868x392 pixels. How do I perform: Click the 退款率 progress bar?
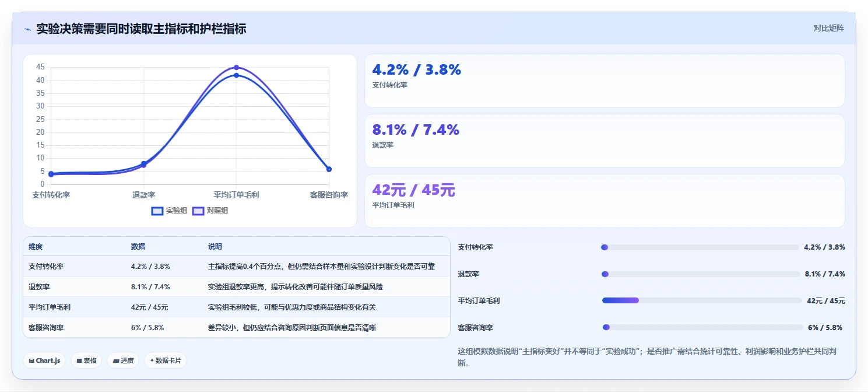[700, 274]
